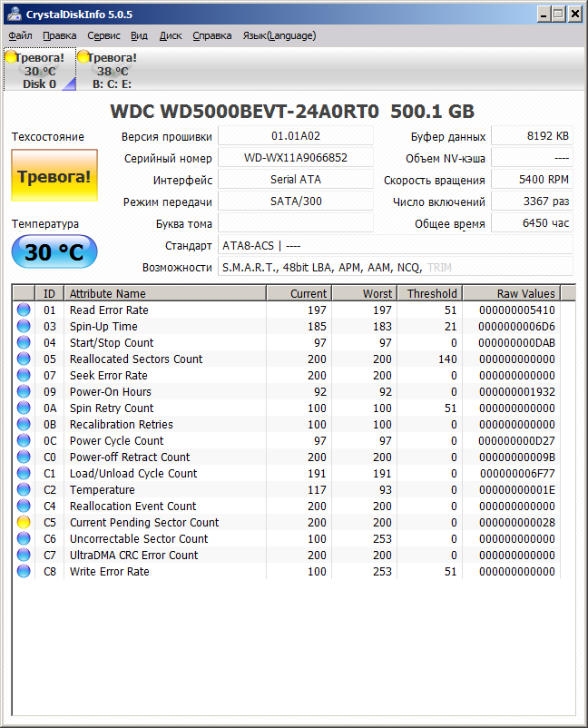Click the Current column header

click(x=299, y=293)
